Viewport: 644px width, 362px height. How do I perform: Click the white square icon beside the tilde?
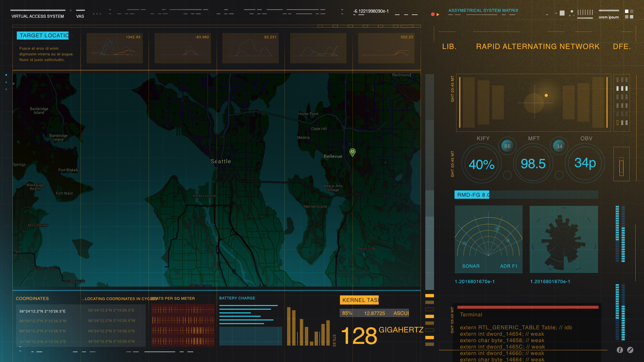[562, 13]
